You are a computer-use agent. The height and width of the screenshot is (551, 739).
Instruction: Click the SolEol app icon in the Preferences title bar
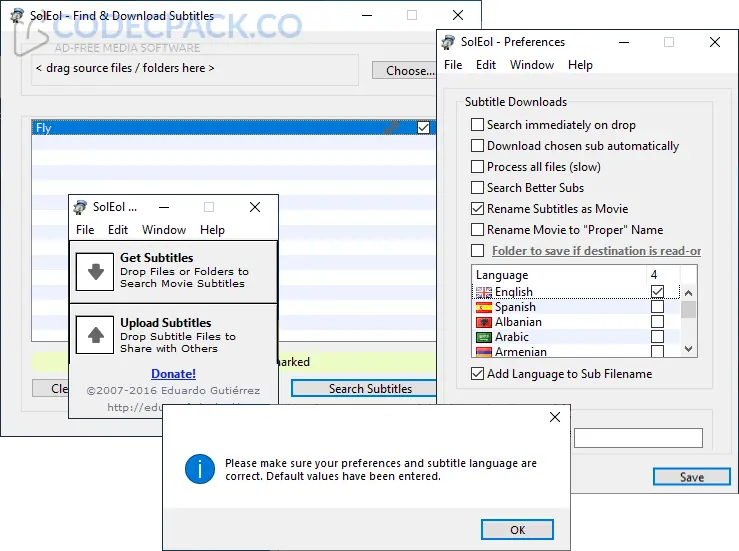[x=448, y=42]
